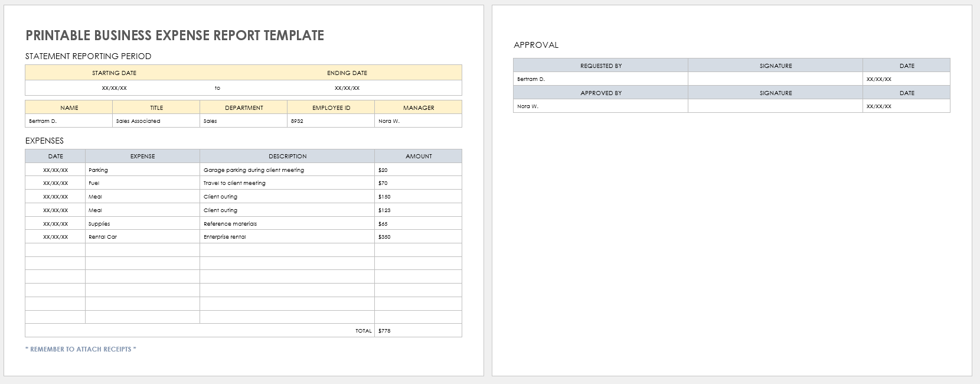The image size is (980, 384).
Task: Click the 'AMOUNT' column header
Action: click(x=419, y=156)
